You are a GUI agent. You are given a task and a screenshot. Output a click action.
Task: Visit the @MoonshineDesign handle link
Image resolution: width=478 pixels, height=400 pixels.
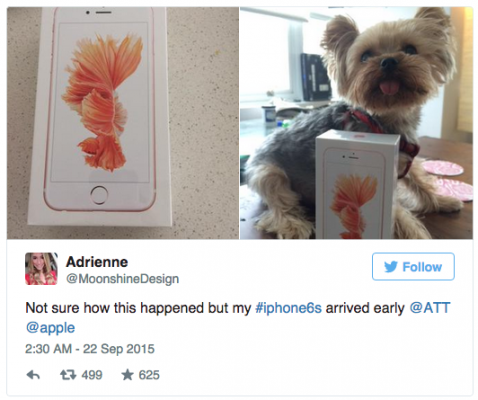[123, 279]
